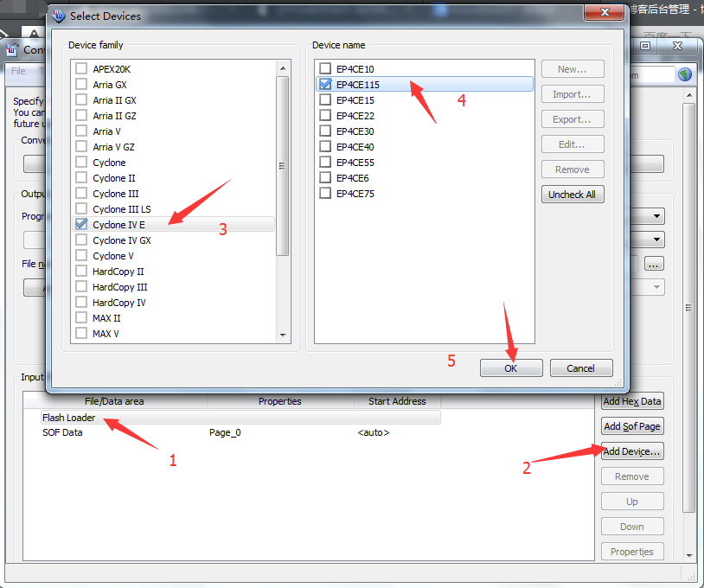The height and width of the screenshot is (588, 704).
Task: Click the Convert Programming File window icon
Action: click(12, 49)
